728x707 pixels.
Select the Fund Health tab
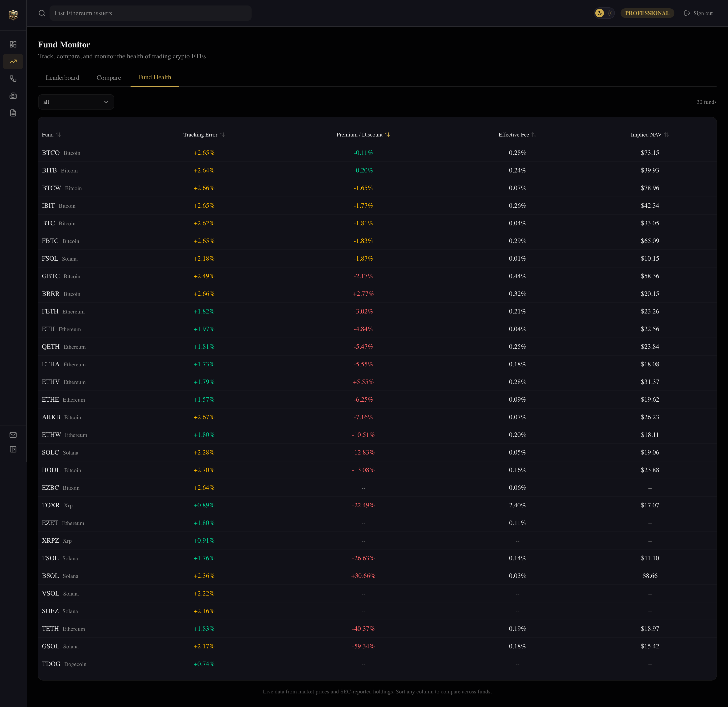(155, 77)
